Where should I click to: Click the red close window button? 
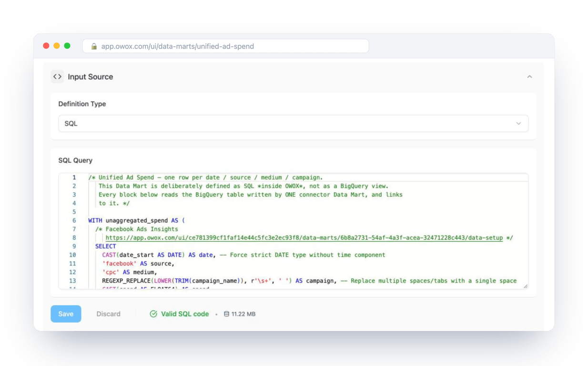(x=46, y=46)
